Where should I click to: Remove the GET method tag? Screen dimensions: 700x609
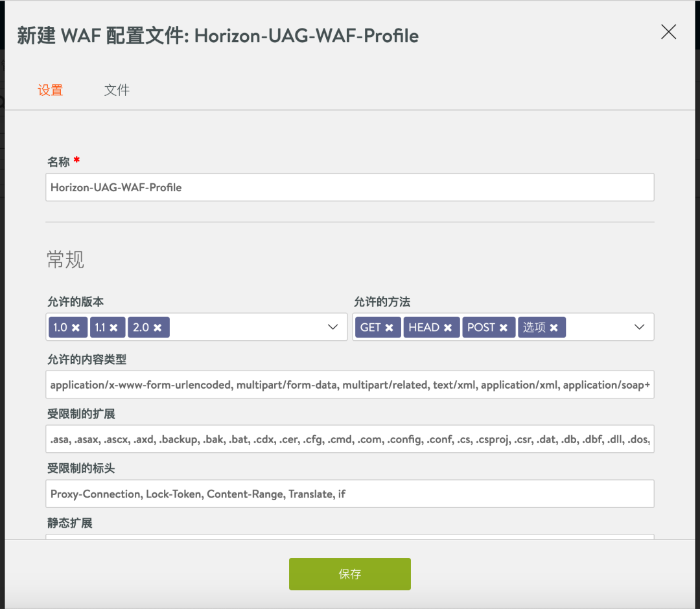click(390, 327)
